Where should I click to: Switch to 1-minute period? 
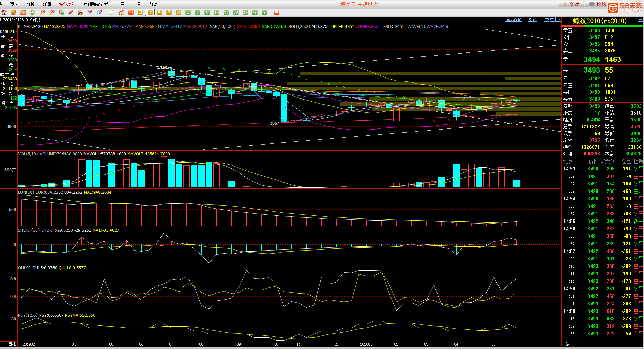(188, 12)
